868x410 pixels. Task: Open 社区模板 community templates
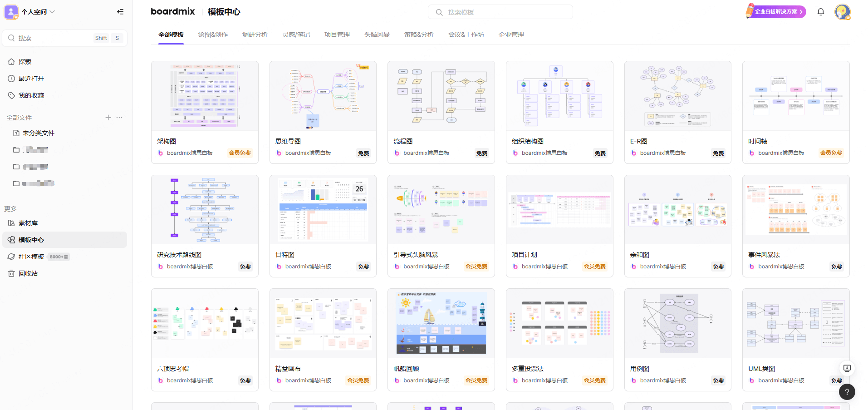(x=31, y=257)
